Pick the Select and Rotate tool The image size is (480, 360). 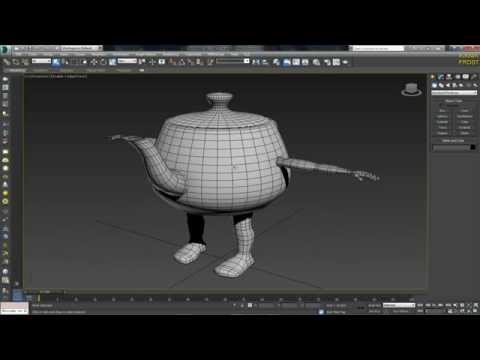(103, 62)
